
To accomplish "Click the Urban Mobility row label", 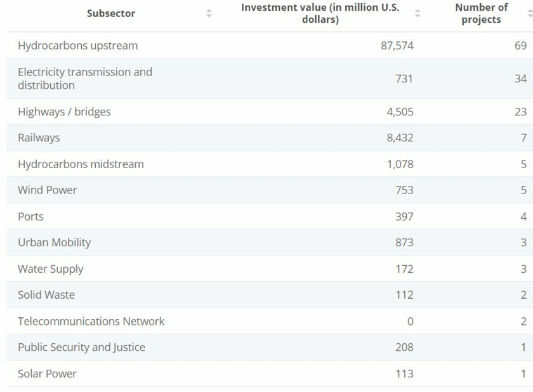I will 54,242.
